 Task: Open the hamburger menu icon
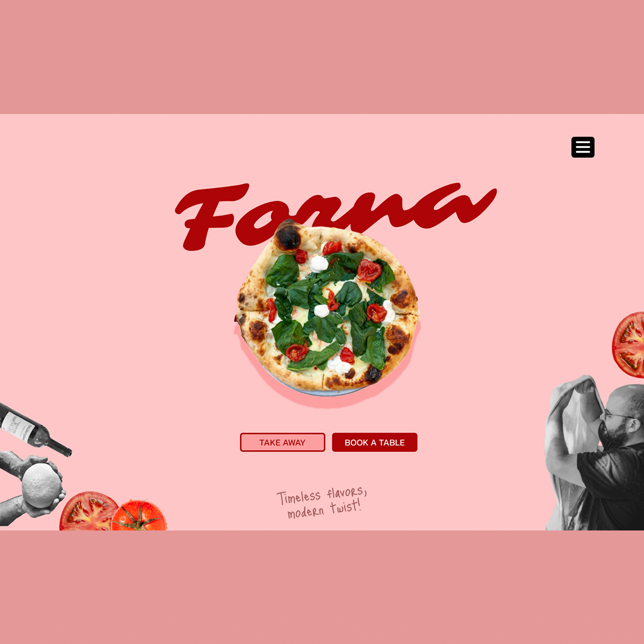pyautogui.click(x=583, y=147)
